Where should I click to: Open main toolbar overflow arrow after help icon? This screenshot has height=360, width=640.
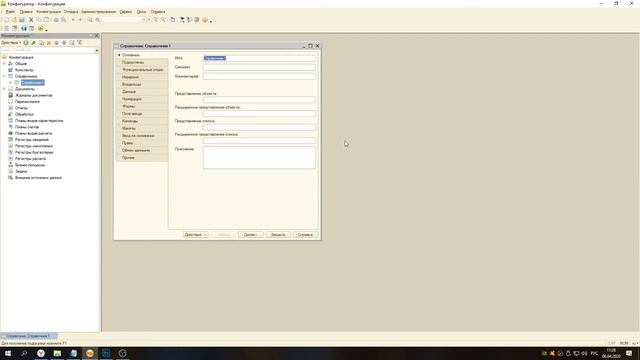tap(211, 21)
